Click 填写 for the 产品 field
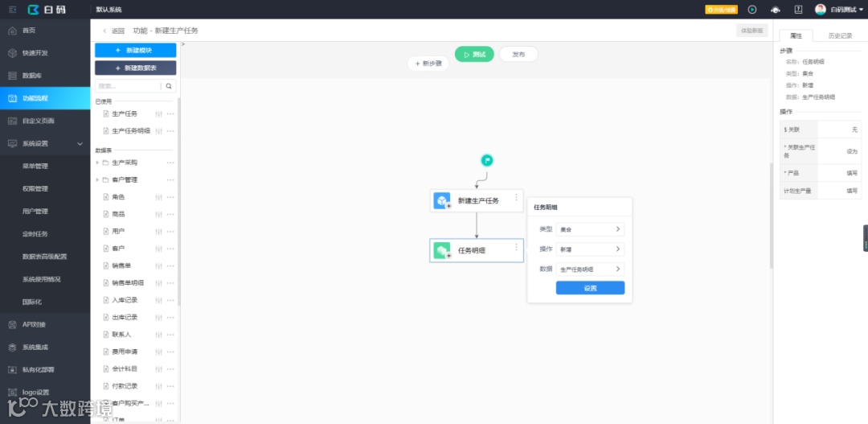Screen dimensions: 868x424 pos(851,173)
